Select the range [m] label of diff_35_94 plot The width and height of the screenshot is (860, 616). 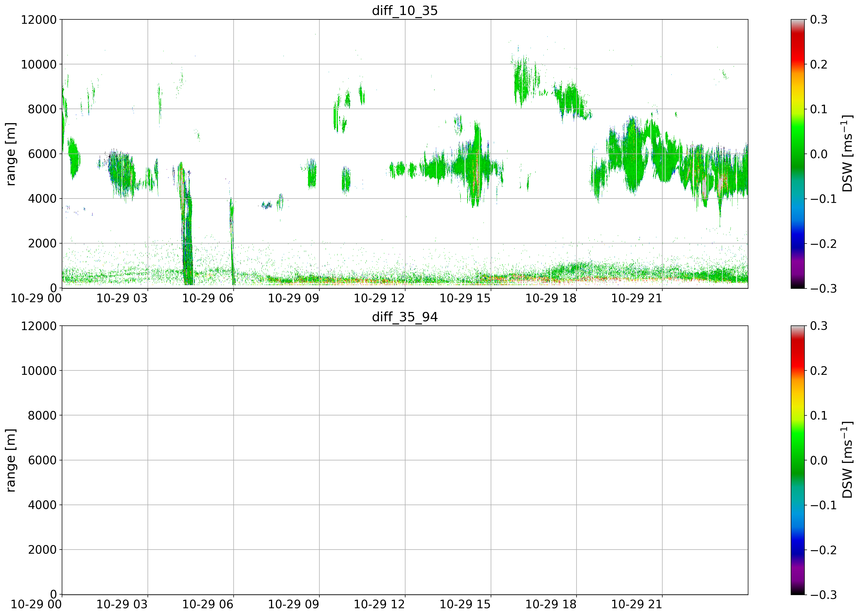point(11,460)
